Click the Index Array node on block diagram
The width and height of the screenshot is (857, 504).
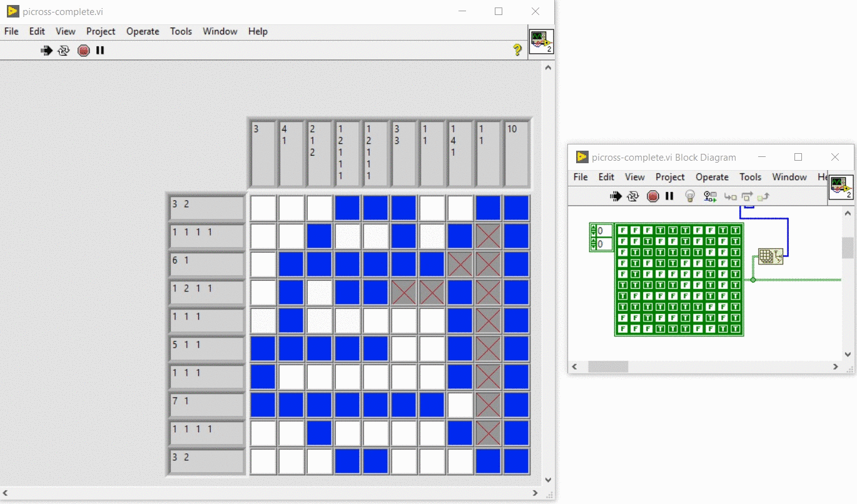771,256
